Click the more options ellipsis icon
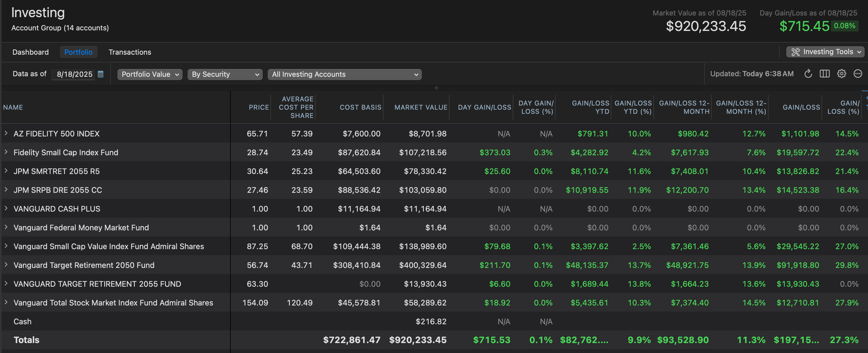This screenshot has height=353, width=868. (x=858, y=74)
